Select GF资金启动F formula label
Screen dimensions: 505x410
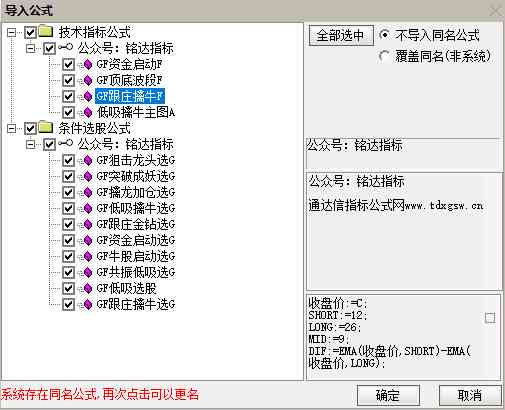(129, 64)
